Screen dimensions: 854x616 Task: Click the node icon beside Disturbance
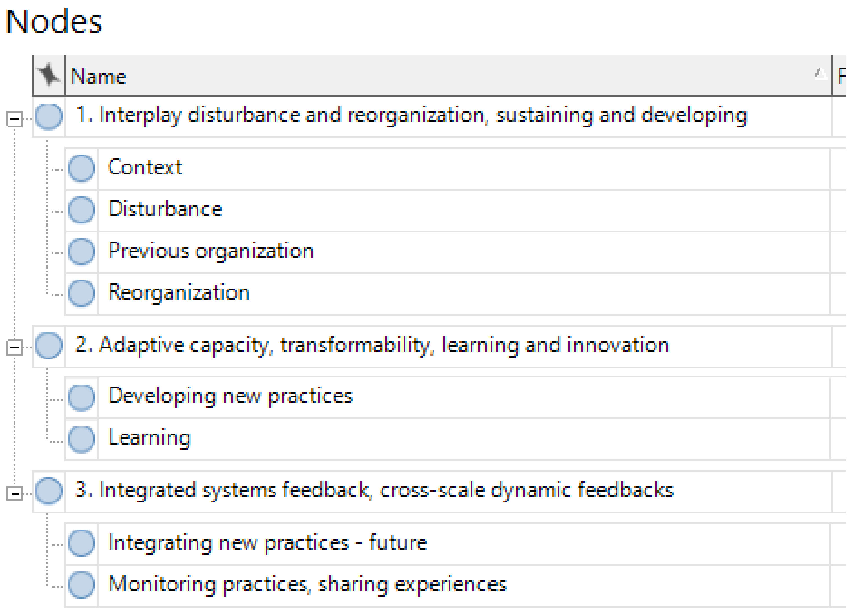[82, 211]
